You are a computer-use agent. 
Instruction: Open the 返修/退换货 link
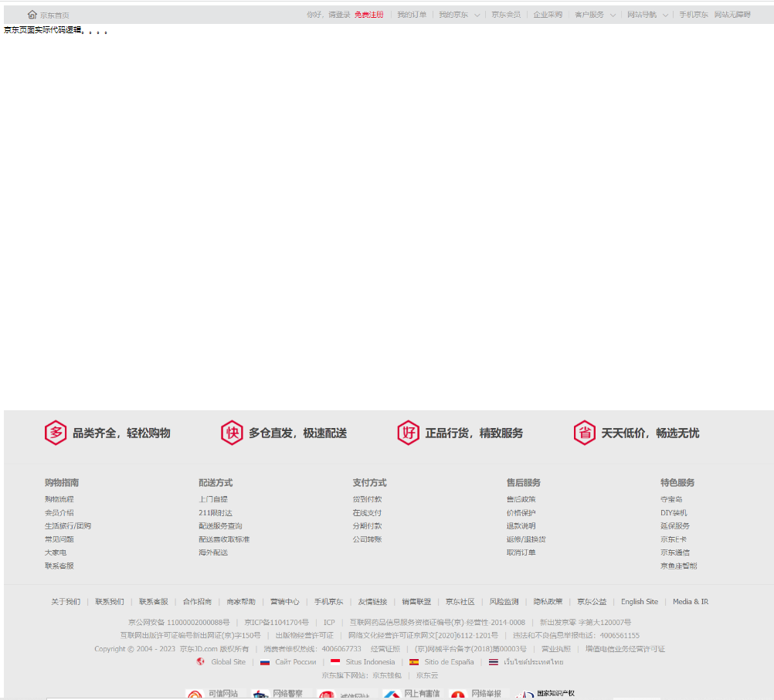pyautogui.click(x=526, y=539)
